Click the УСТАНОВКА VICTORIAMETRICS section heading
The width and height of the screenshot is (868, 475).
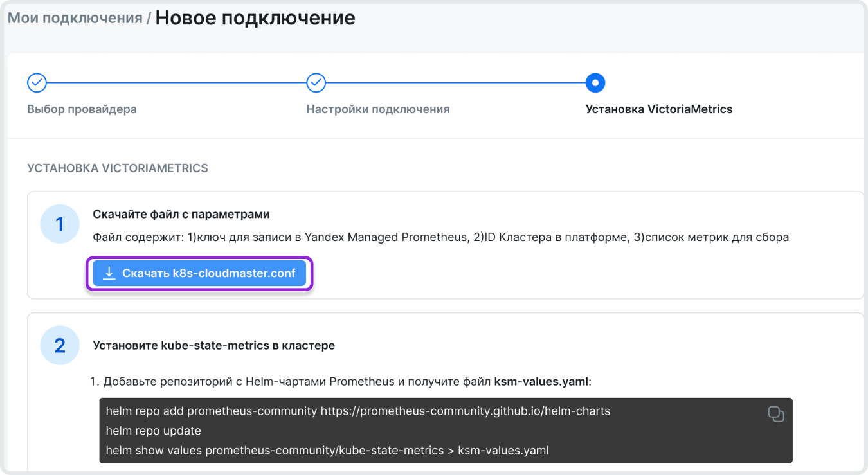[118, 168]
